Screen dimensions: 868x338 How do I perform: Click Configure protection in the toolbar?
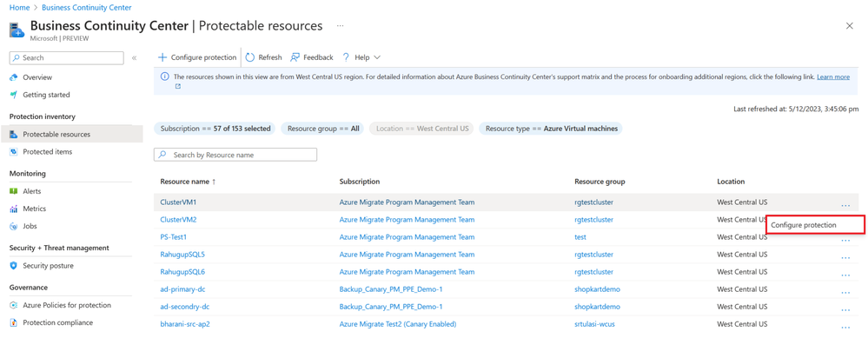tap(197, 57)
